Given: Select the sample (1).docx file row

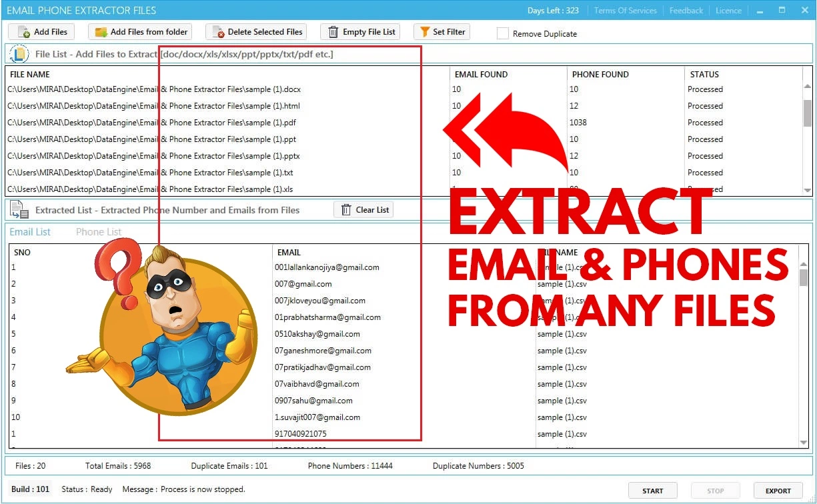Looking at the screenshot, I should pos(154,89).
